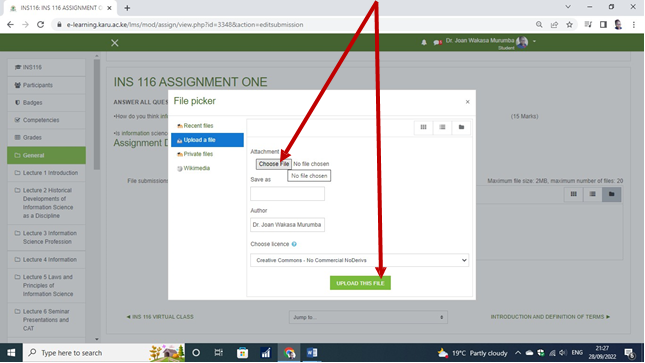Expand the Choose licence dropdown
This screenshot has width=645, height=363.
pyautogui.click(x=360, y=260)
